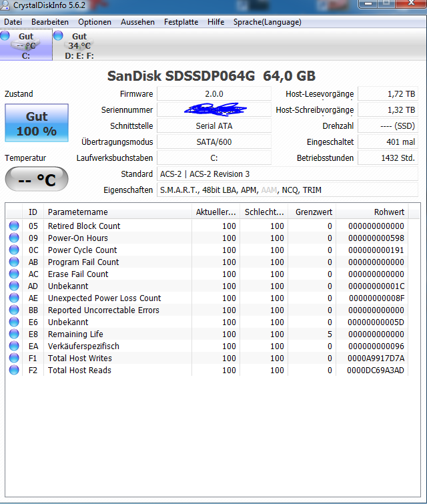Click the blue status icon of Retired Block Count
The height and width of the screenshot is (504, 427).
[14, 226]
